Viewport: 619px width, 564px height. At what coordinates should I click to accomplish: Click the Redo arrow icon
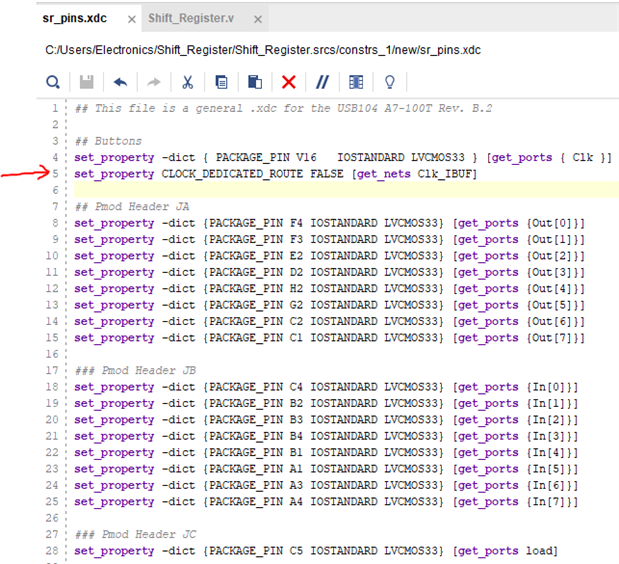pyautogui.click(x=153, y=82)
